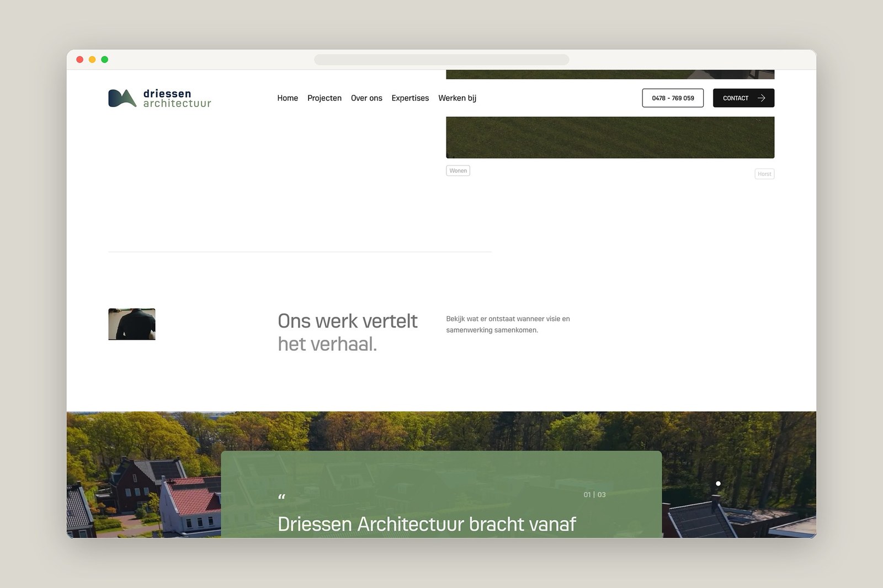Click the heading 'Ons werk vertelt het verhaal.'
The width and height of the screenshot is (883, 588).
[x=348, y=333]
